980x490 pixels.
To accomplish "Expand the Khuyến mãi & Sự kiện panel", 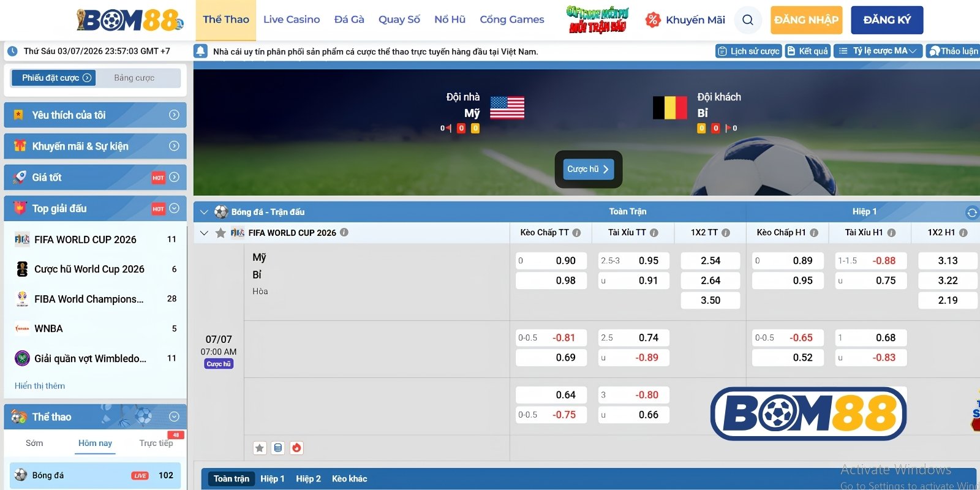I will tap(174, 146).
